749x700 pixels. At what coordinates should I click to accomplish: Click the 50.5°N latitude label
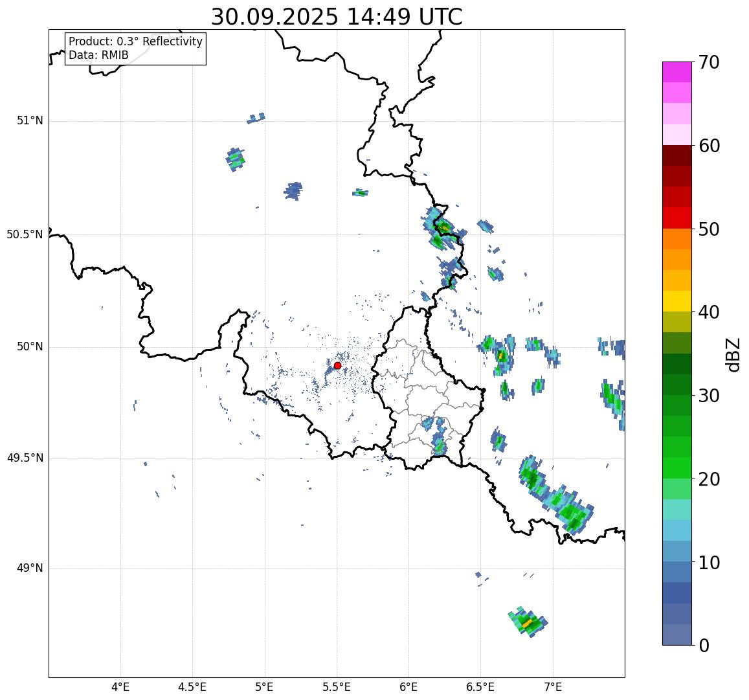point(25,234)
